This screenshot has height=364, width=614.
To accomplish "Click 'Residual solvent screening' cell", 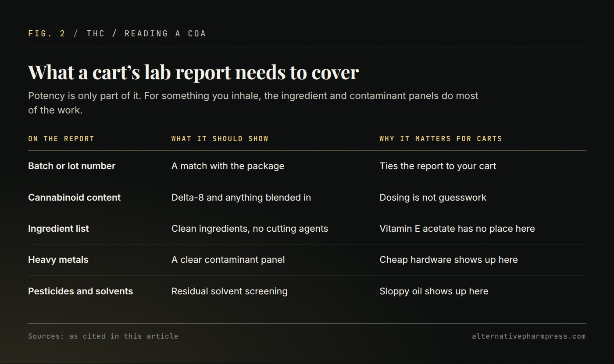I will tap(229, 291).
